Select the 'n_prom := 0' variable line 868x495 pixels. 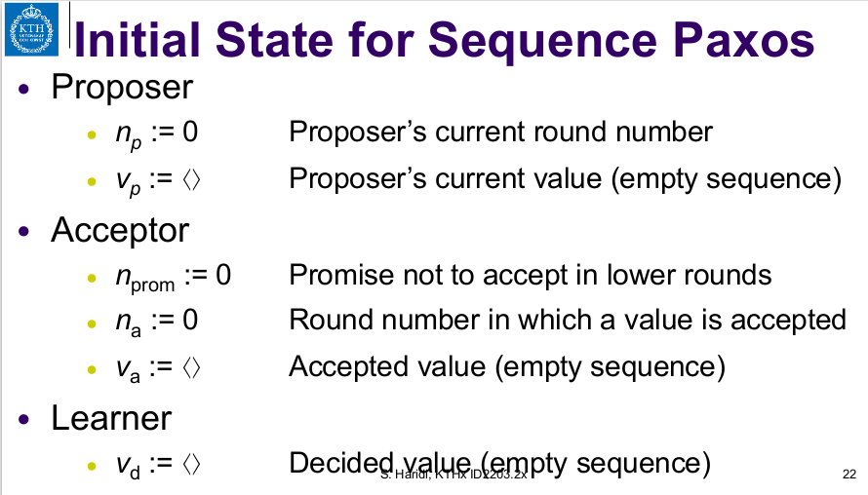point(173,276)
